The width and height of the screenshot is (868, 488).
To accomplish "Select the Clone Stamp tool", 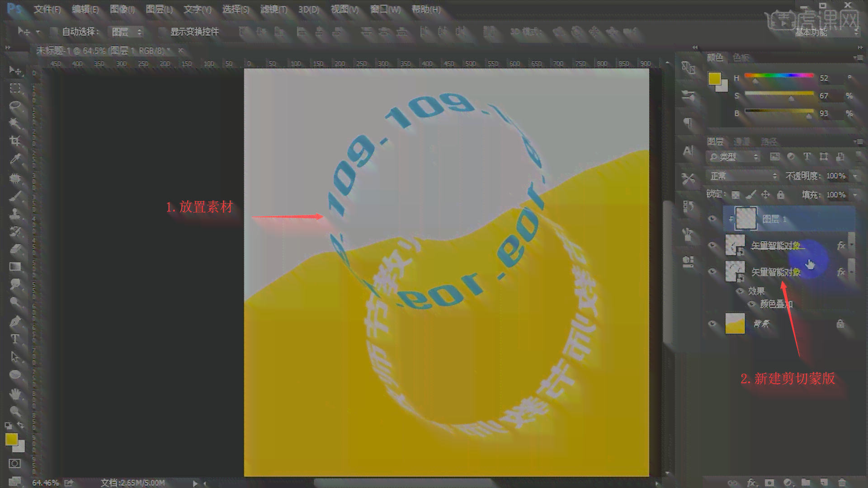I will (15, 213).
